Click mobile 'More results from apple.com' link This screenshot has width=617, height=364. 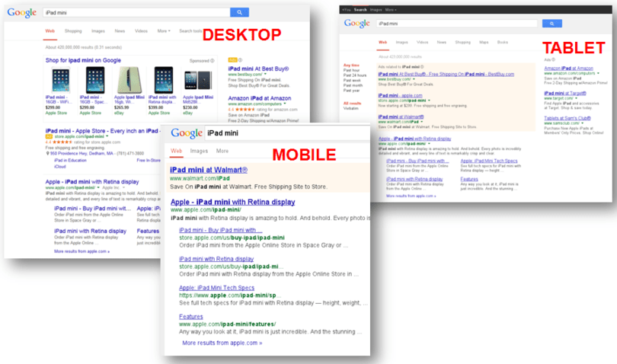(222, 343)
